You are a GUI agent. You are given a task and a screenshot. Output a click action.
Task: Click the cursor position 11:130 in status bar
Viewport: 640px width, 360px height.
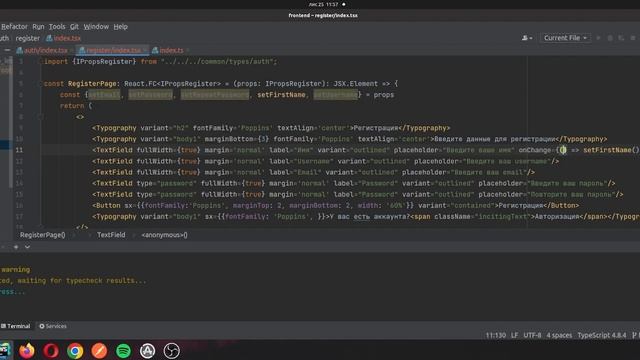coord(496,336)
